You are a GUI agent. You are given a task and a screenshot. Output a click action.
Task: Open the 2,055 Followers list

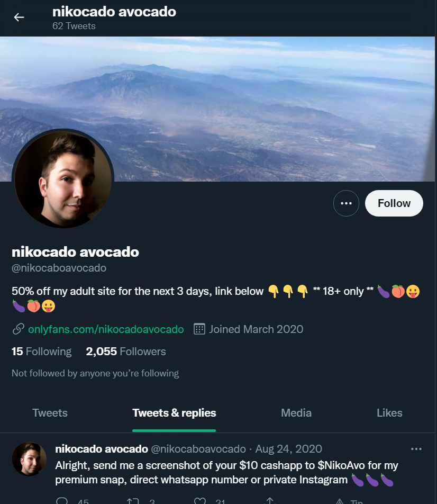pos(125,352)
